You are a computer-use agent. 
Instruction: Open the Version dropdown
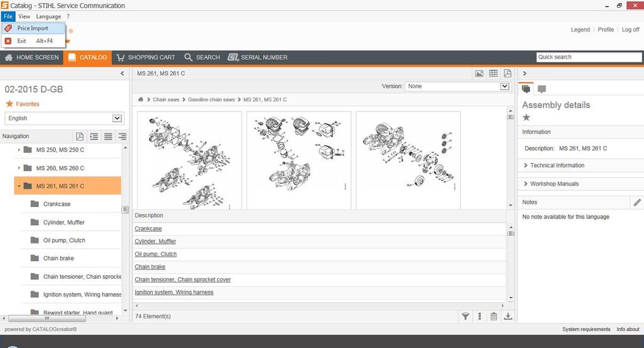point(458,86)
